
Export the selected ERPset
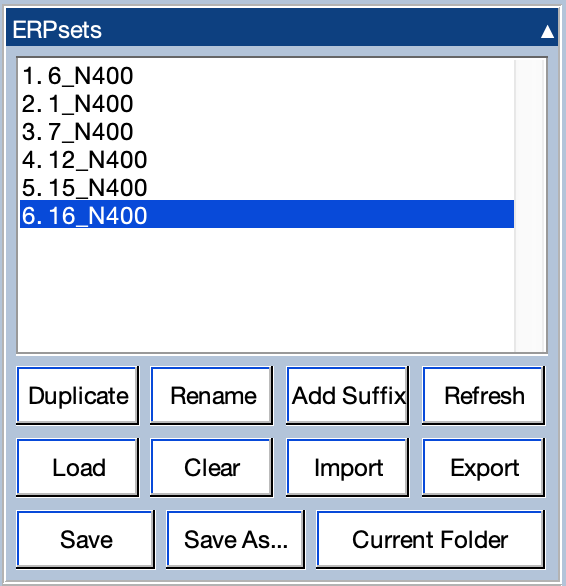click(x=484, y=468)
